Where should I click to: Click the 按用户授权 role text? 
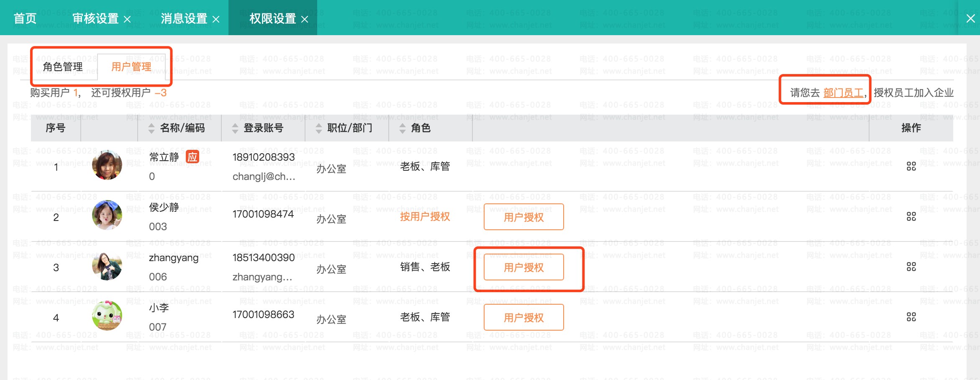tap(425, 216)
